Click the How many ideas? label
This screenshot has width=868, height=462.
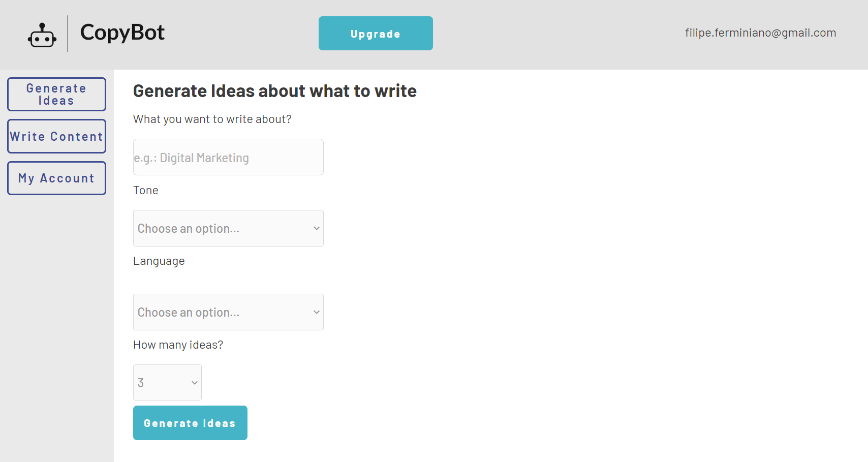[178, 345]
